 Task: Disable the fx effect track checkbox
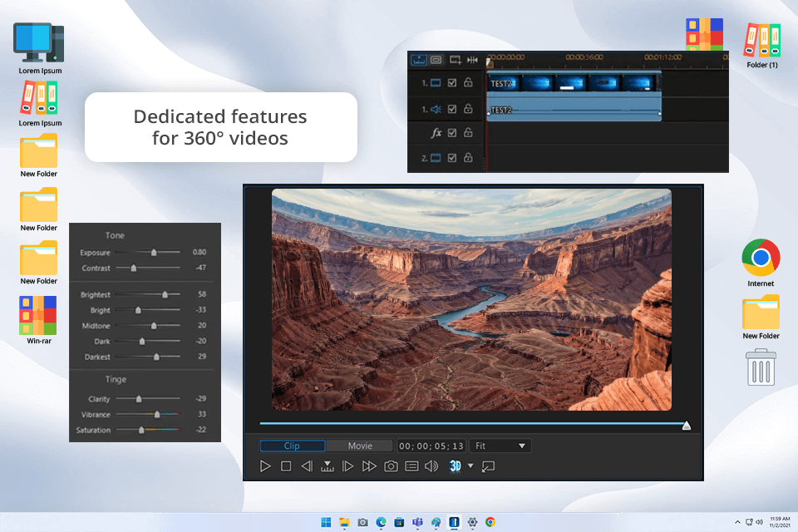click(452, 133)
